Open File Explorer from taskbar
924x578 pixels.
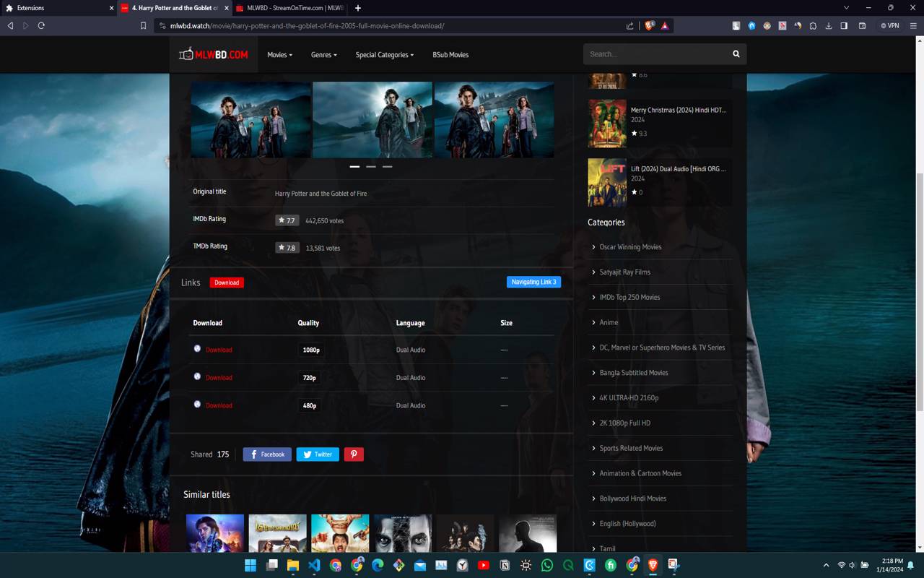click(293, 565)
